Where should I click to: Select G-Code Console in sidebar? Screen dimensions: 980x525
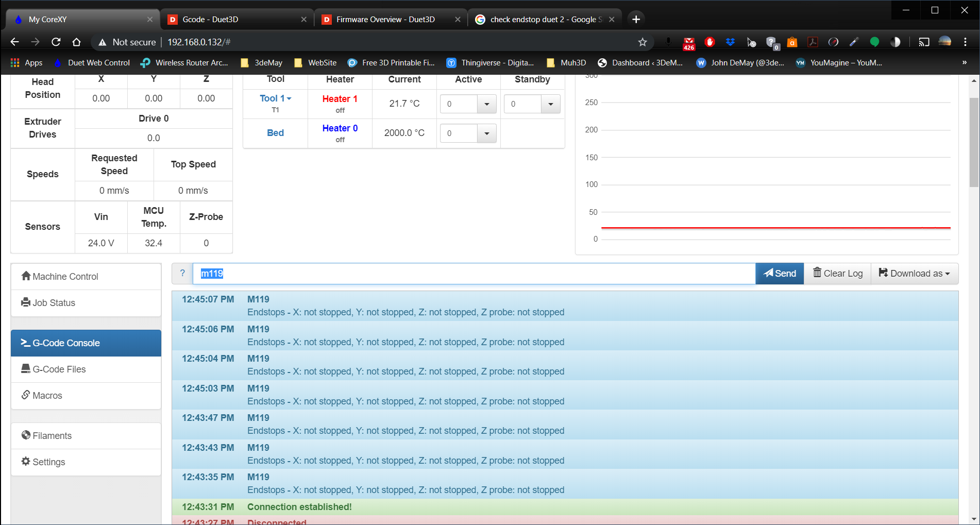click(x=86, y=343)
